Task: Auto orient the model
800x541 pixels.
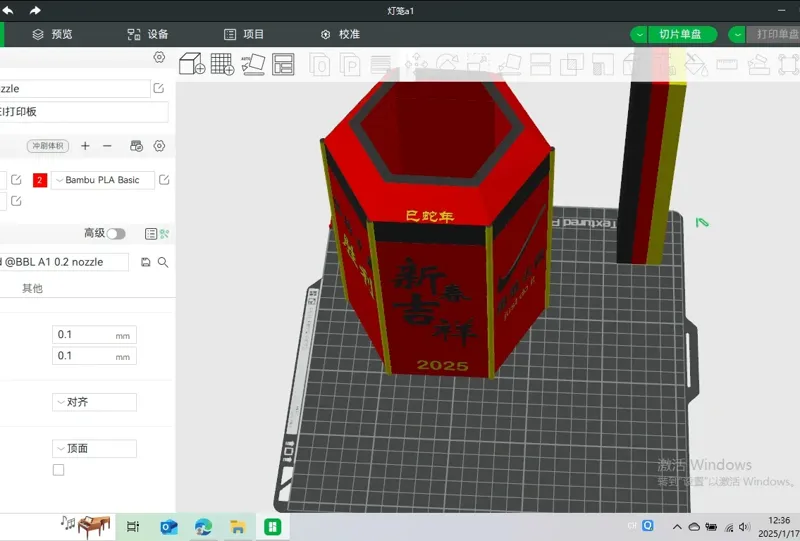Action: tap(253, 64)
